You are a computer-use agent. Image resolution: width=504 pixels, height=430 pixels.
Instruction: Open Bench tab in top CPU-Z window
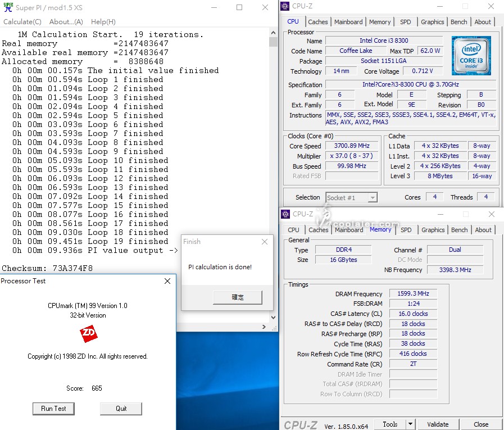[x=458, y=22]
